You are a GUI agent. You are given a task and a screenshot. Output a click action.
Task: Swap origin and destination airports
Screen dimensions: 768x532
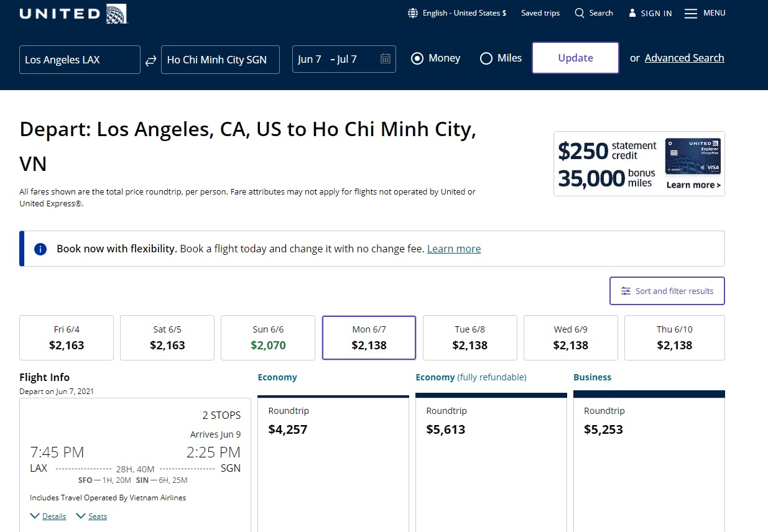[x=150, y=60]
